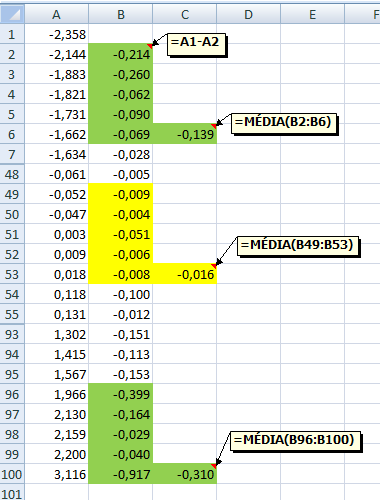This screenshot has height=500, width=380.
Task: Click yellow cell B49 with -0,009
Action: (x=121, y=194)
